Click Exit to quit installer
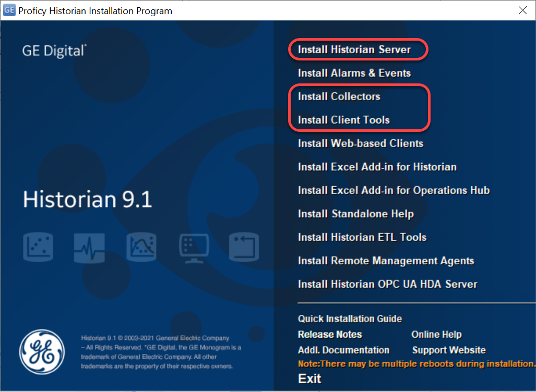Screen dimensions: 536x392 pos(309,378)
